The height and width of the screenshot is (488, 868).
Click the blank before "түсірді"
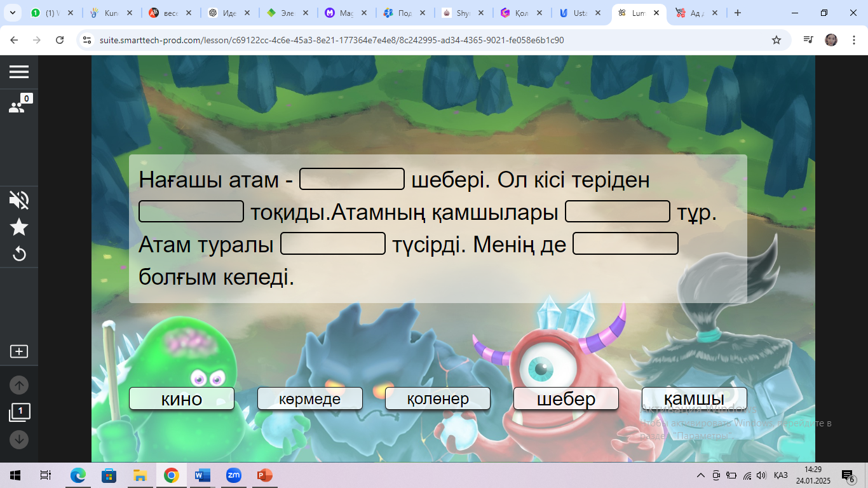click(333, 244)
